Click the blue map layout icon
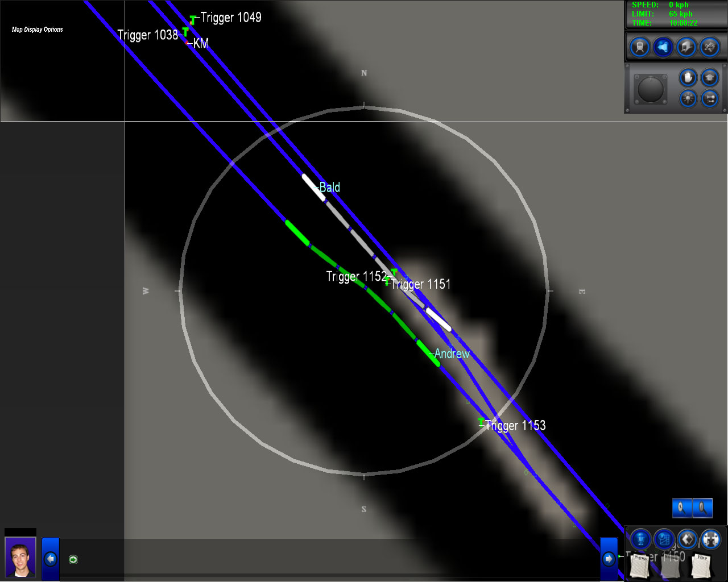 point(664,538)
